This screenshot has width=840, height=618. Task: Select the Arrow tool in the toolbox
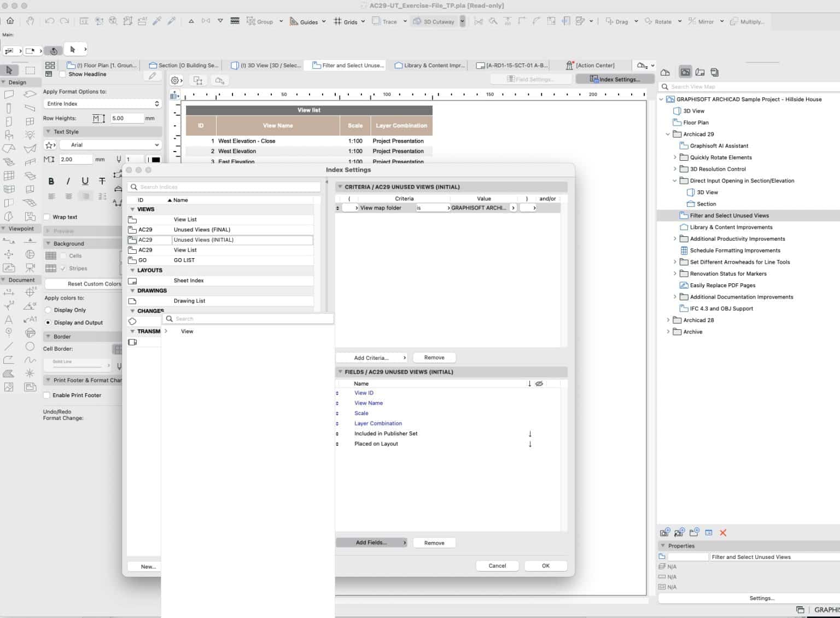(9, 70)
